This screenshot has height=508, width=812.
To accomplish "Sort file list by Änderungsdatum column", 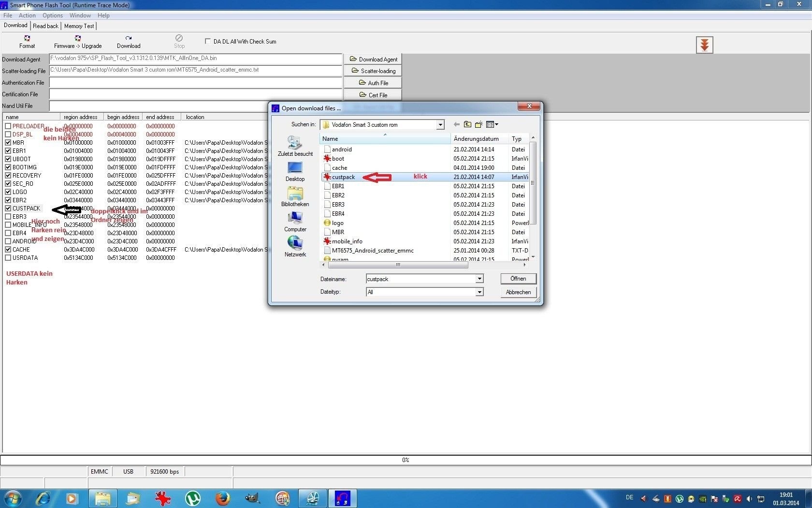I will 479,139.
